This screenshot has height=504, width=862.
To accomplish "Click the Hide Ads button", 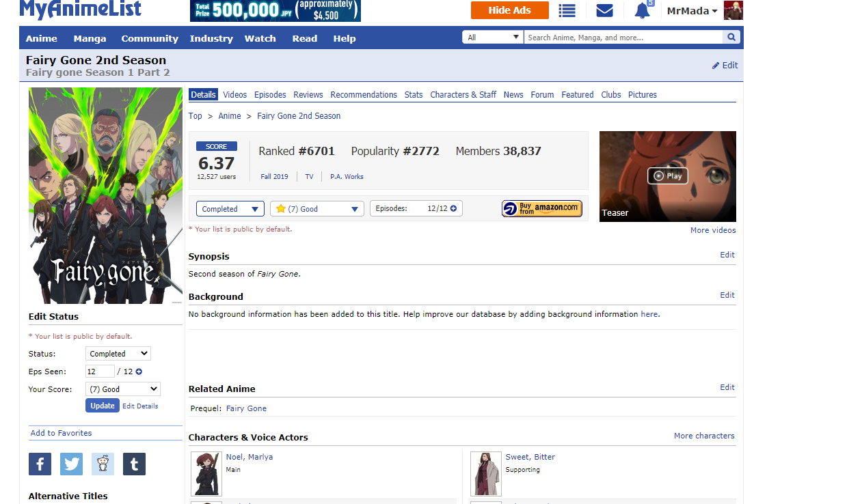I will [510, 10].
